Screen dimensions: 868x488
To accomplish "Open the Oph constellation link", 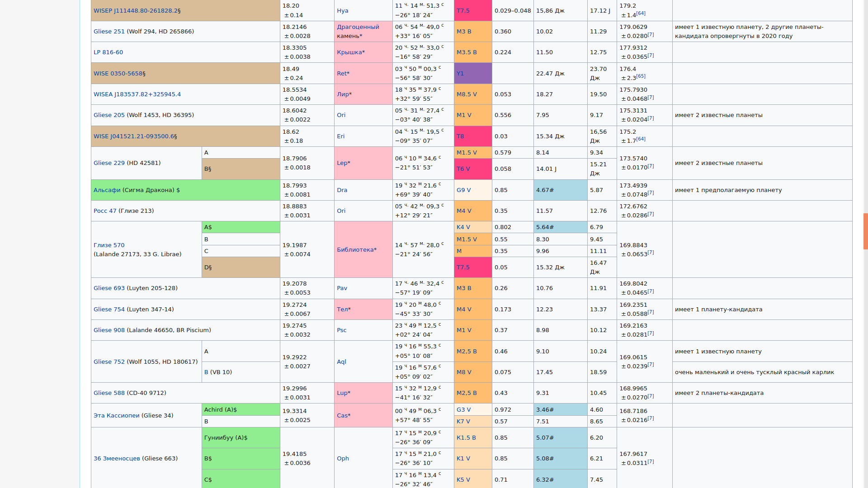I will pos(343,459).
